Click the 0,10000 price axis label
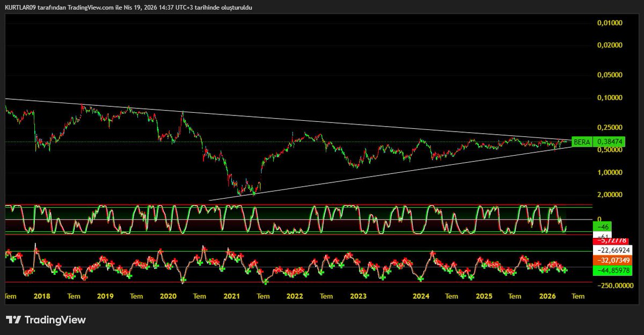Viewport: 644px width, 335px height. pos(610,98)
